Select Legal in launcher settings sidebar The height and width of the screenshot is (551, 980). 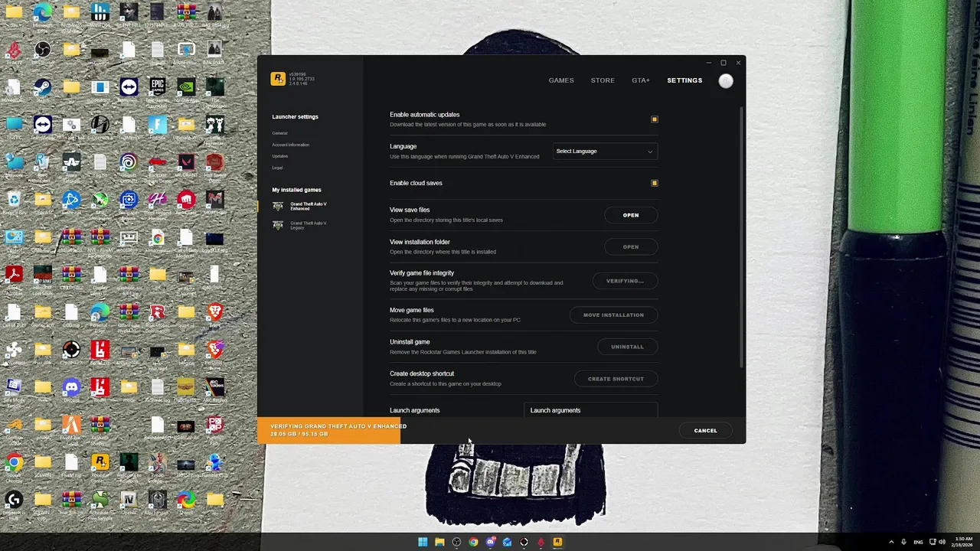pyautogui.click(x=277, y=168)
